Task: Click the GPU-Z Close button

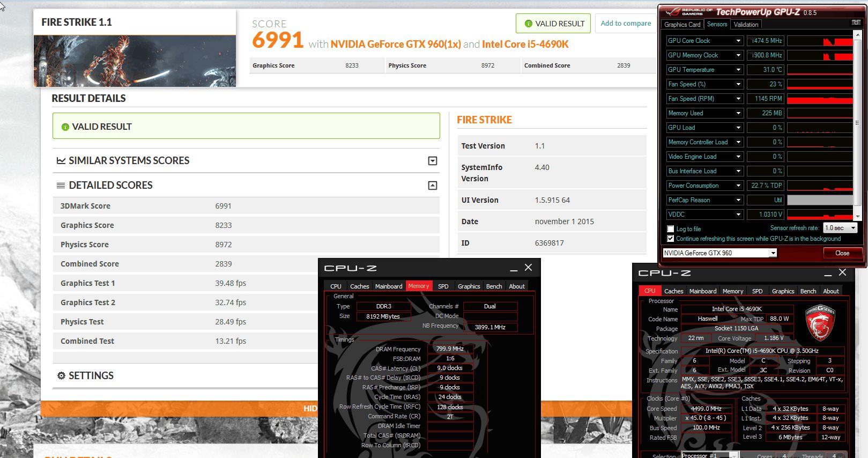Action: point(842,253)
